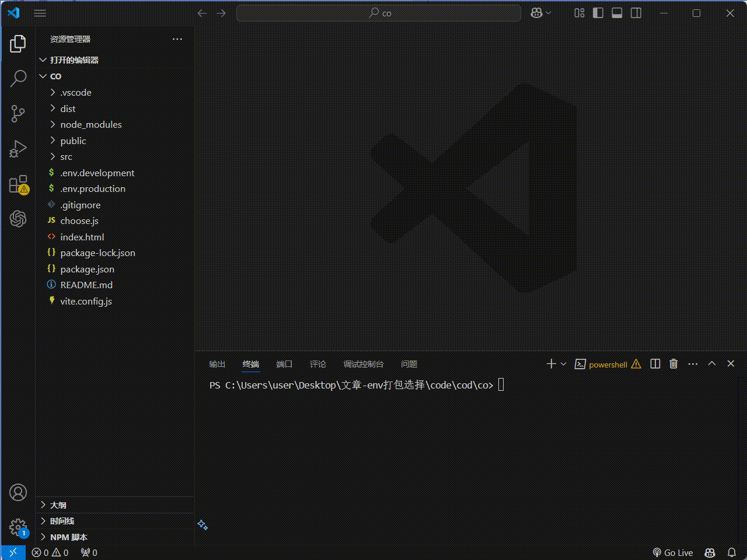Click the ports forwarded status item
Viewport: 747px width, 560px height.
coord(89,552)
